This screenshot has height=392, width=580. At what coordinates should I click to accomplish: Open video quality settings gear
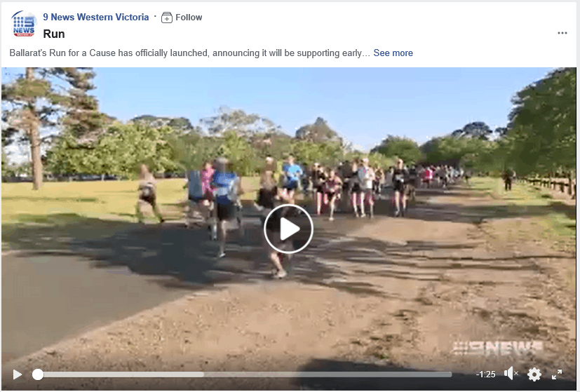534,374
